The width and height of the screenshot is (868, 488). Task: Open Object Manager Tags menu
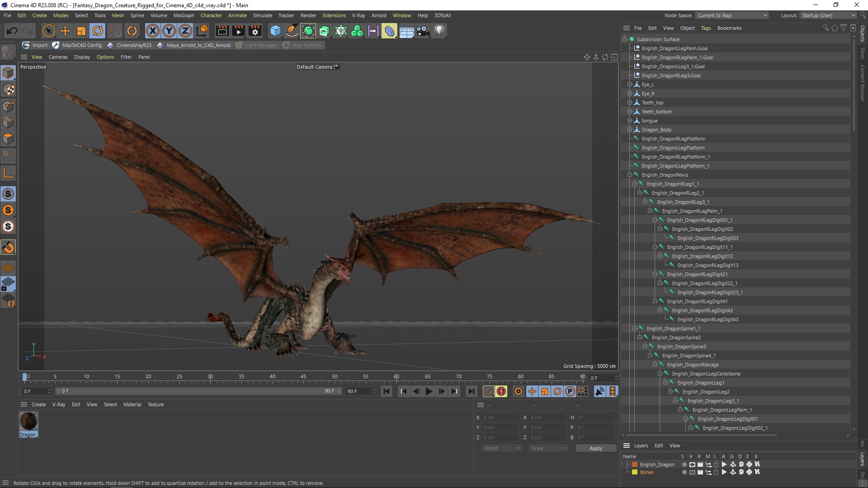tap(706, 28)
